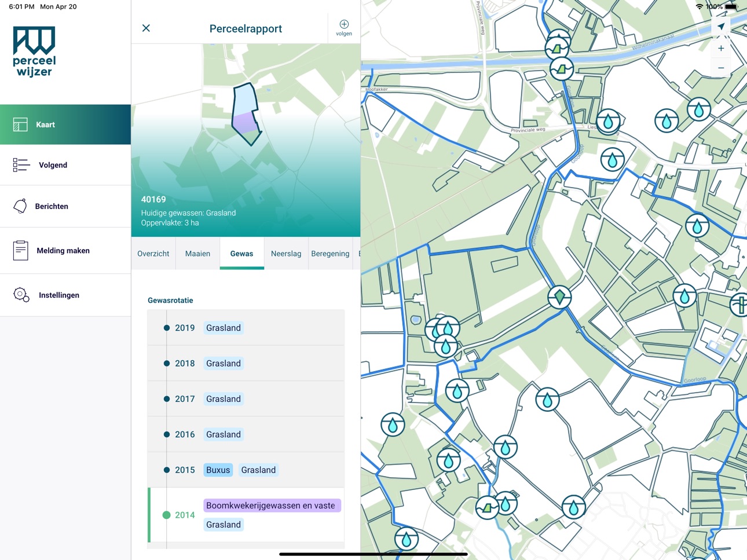
Task: Select the Gewas tab
Action: [241, 254]
